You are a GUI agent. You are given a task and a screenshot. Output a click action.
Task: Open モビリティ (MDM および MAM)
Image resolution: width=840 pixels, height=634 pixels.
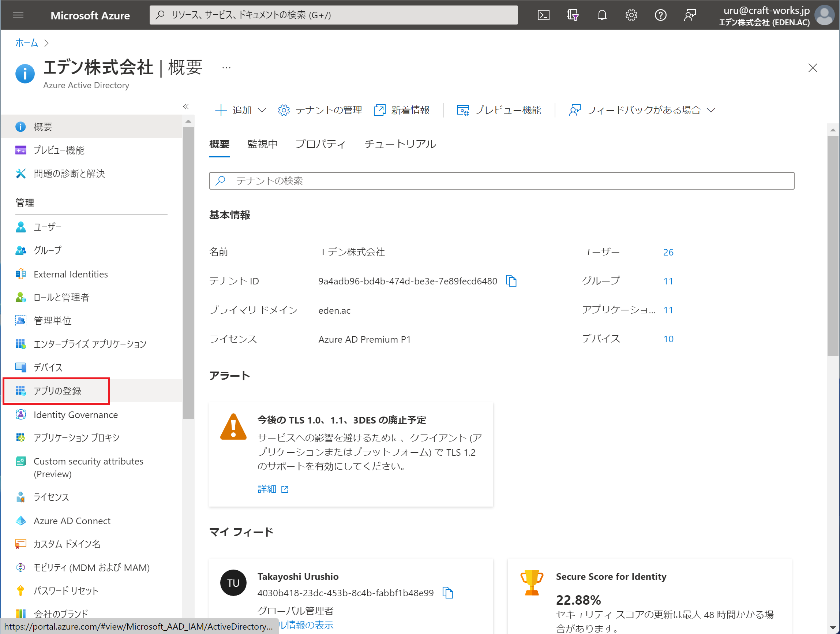pos(91,567)
